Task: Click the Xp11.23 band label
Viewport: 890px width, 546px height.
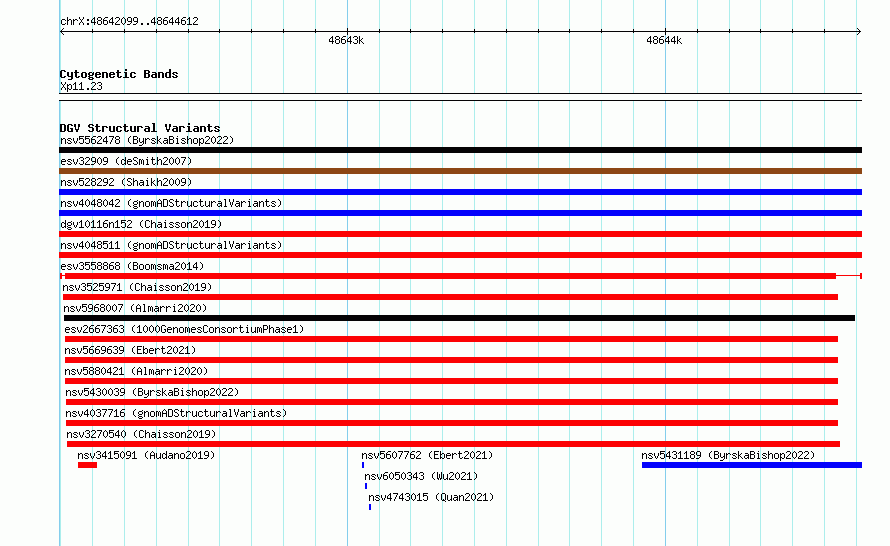Action: [x=81, y=86]
